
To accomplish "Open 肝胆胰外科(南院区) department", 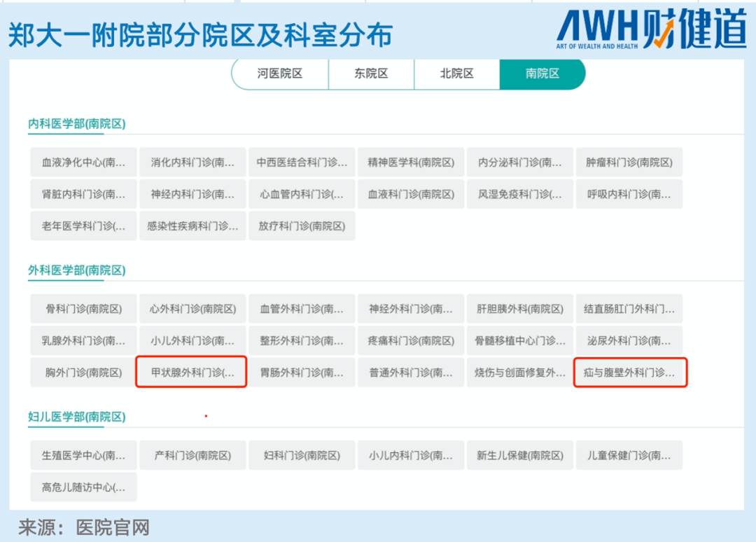I will (519, 309).
